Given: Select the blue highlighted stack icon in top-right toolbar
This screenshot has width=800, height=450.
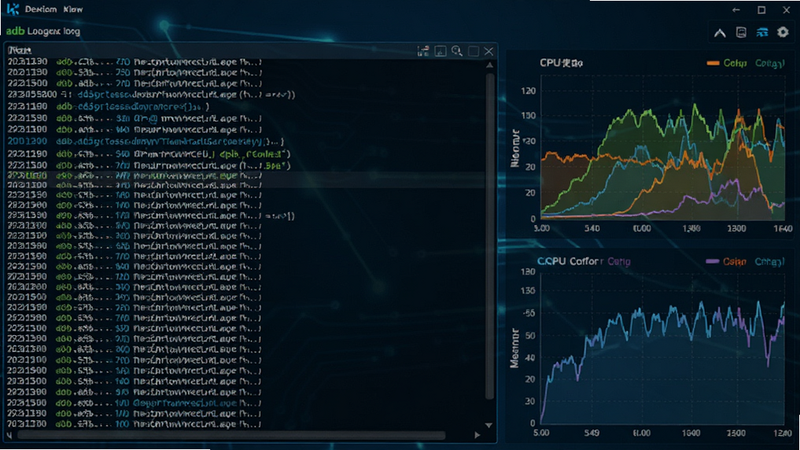Looking at the screenshot, I should click(x=762, y=33).
